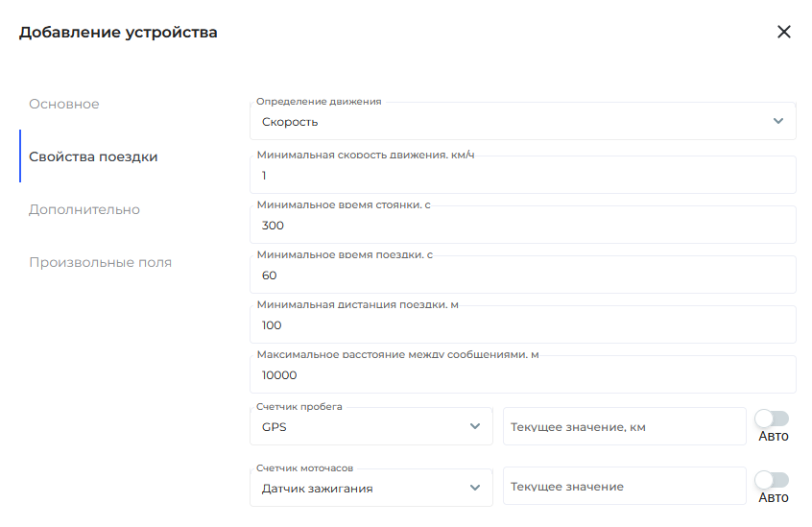Enable Авто toggle for engine hours counter
Image resolution: width=812 pixels, height=527 pixels.
pos(772,480)
